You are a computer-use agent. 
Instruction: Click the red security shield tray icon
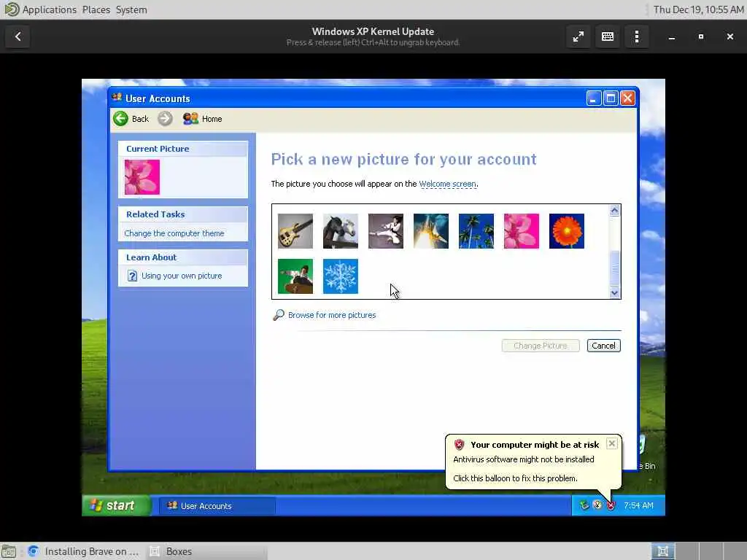(611, 505)
